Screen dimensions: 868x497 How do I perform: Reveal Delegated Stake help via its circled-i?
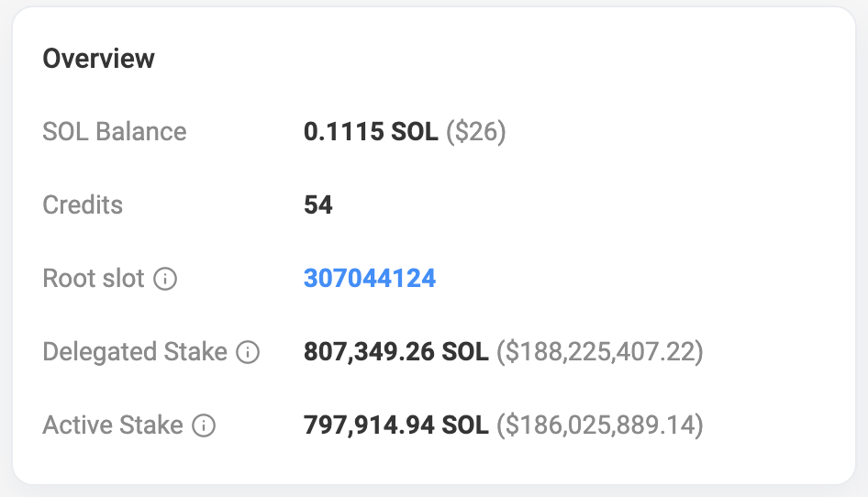coord(248,352)
